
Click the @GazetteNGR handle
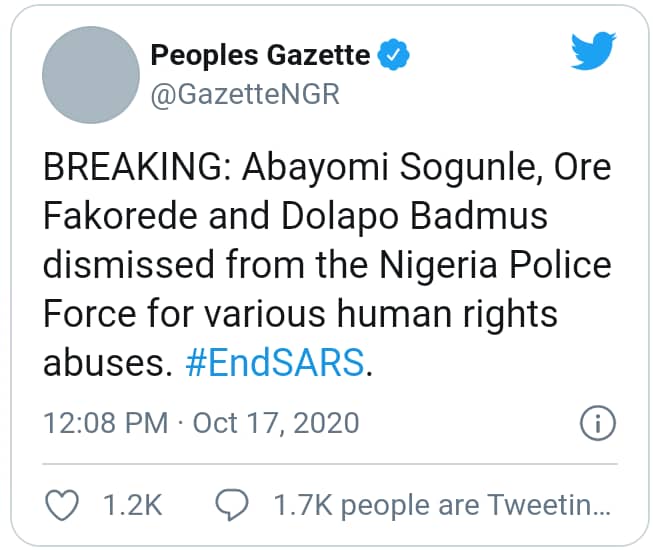point(245,94)
